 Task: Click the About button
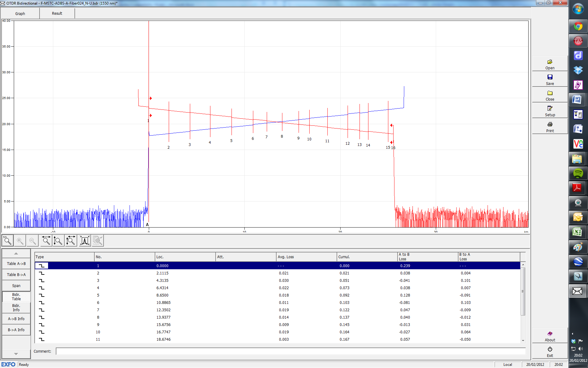[x=550, y=336]
